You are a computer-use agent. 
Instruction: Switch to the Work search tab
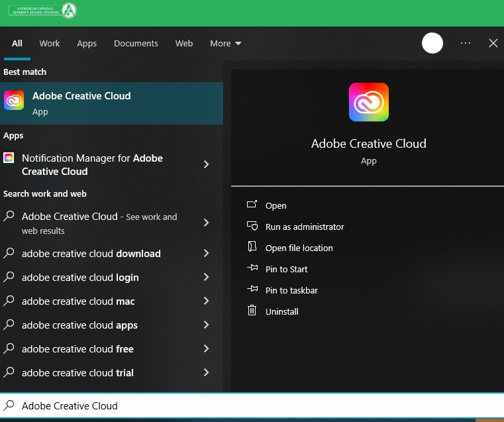coord(50,43)
